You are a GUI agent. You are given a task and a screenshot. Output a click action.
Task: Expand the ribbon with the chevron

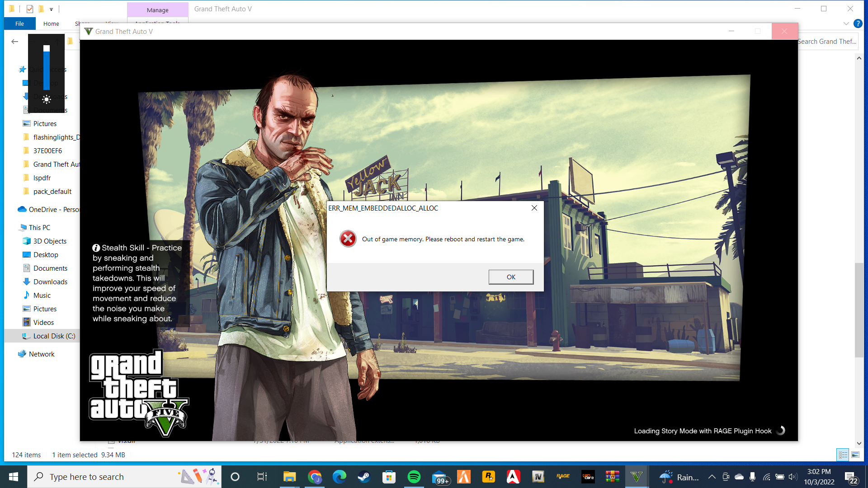tap(846, 23)
